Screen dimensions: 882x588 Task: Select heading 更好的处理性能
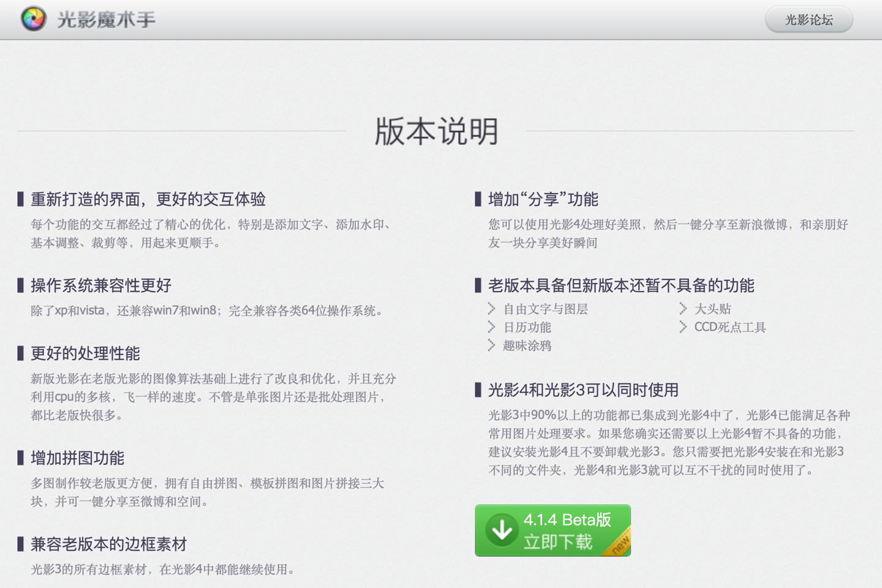(85, 353)
